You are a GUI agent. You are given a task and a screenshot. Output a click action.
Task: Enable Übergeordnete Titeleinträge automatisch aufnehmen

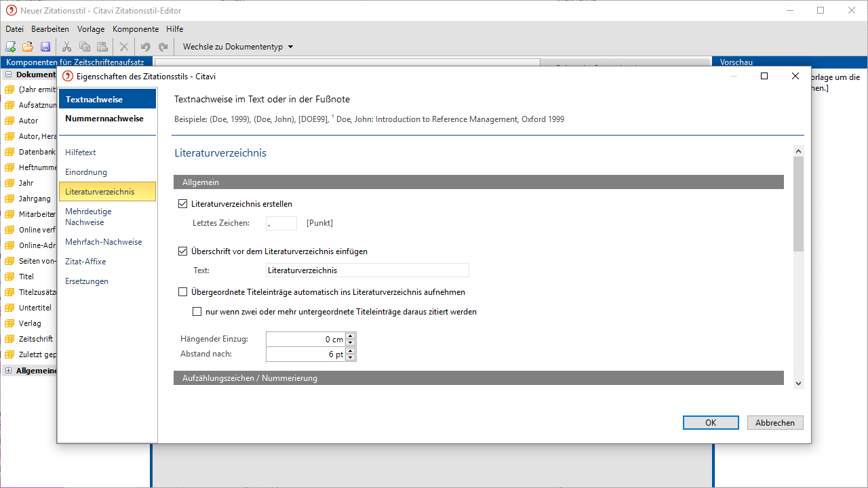[x=182, y=292]
